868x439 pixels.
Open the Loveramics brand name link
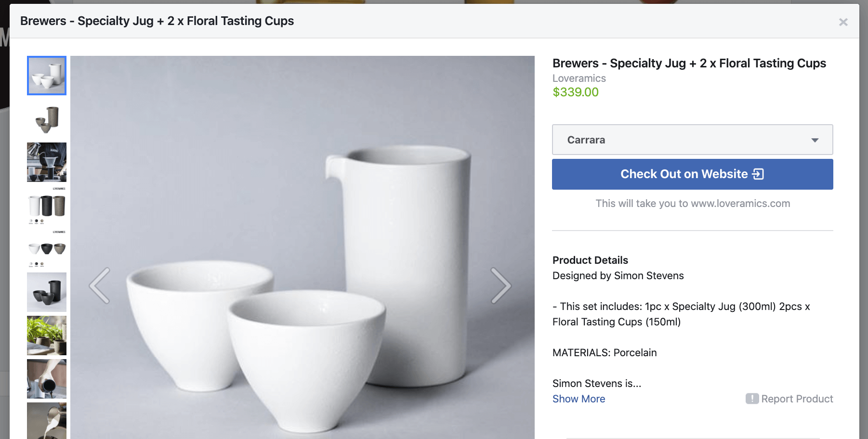click(x=579, y=78)
